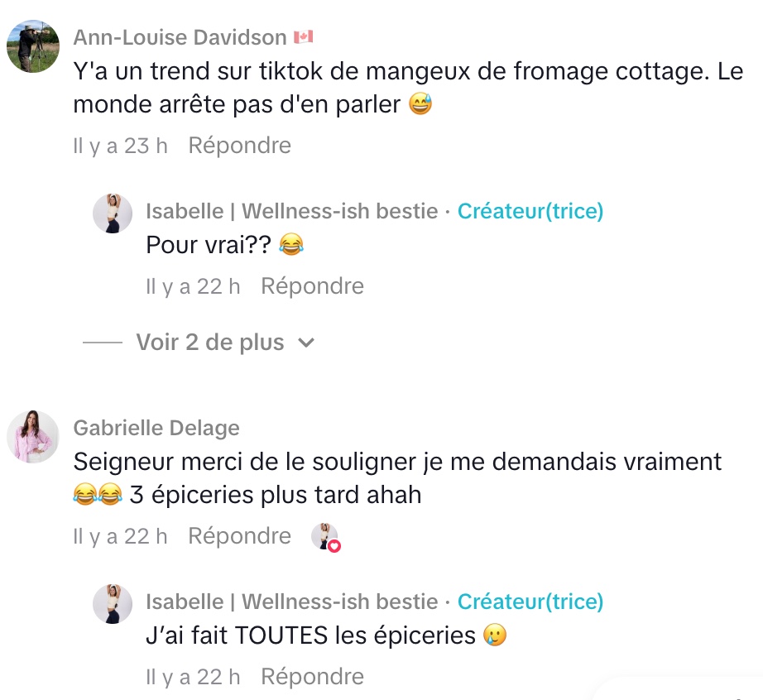This screenshot has height=700, width=763.
Task: Click the fromage cottage comment text
Action: [408, 88]
